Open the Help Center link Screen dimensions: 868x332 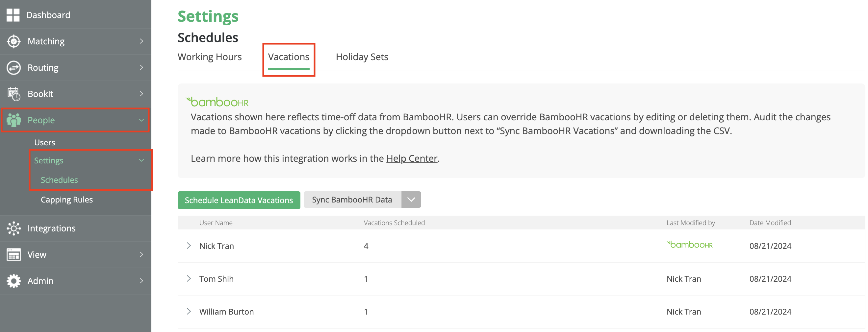click(411, 158)
